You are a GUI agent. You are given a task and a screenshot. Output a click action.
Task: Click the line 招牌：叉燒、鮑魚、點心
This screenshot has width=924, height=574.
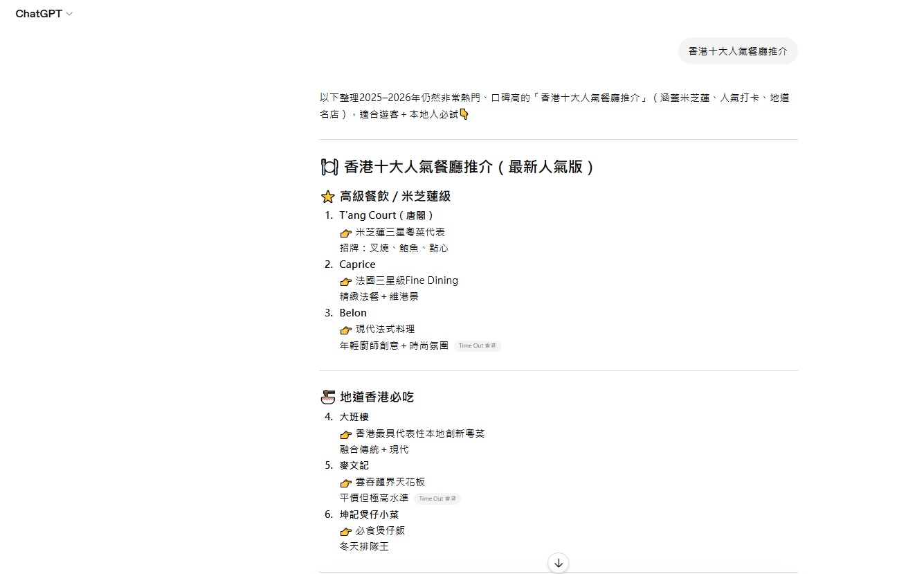[x=394, y=248]
